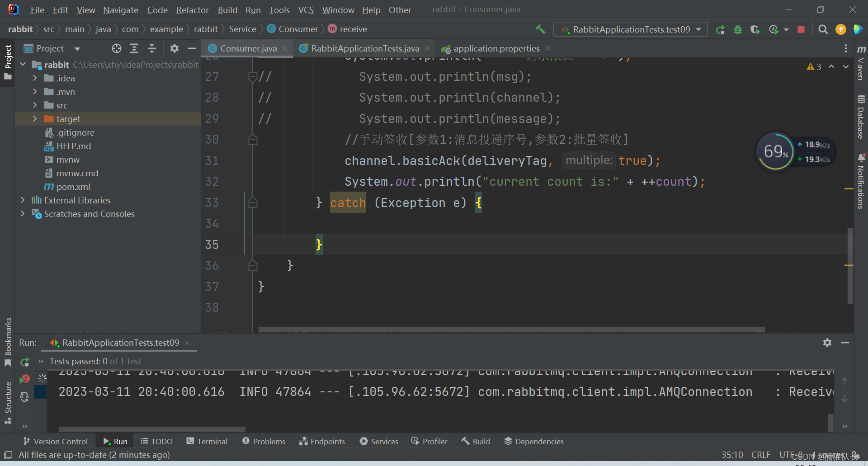Switch to RabbitApplicationTests.java tab
Viewport: 868px width, 466px height.
click(x=365, y=48)
